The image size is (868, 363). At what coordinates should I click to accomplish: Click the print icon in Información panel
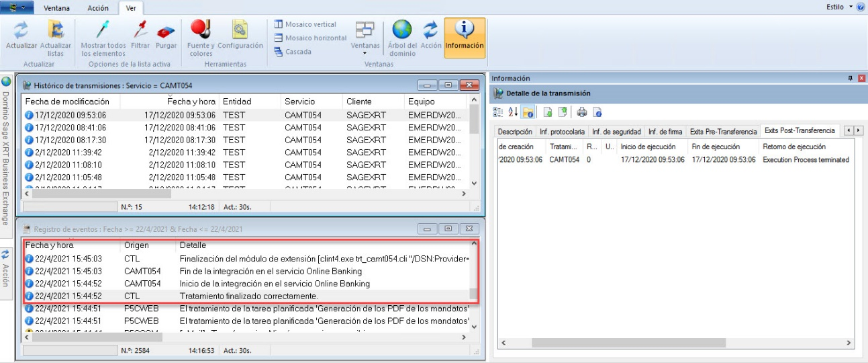click(x=582, y=112)
